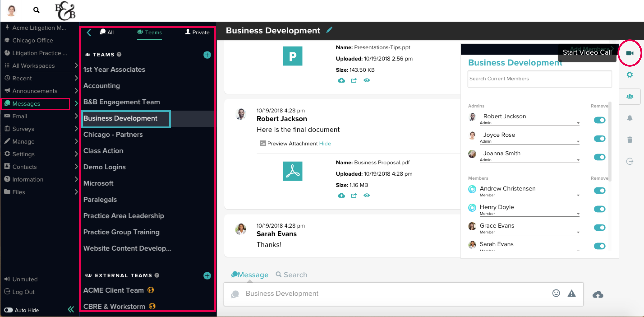Open Andrew Christensen role dropdown
Screen dimensions: 644x317
(529, 195)
